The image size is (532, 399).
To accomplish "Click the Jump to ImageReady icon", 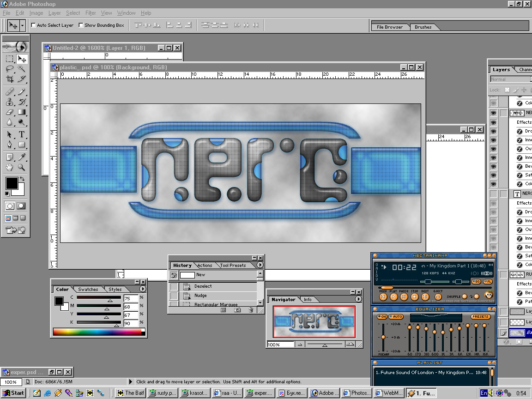I will pos(16,230).
